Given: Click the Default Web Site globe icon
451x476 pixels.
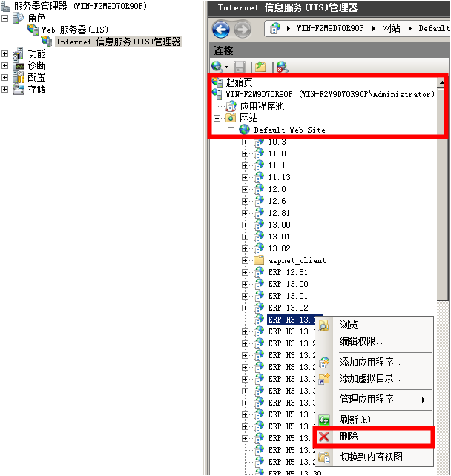Looking at the screenshot, I should click(x=244, y=130).
